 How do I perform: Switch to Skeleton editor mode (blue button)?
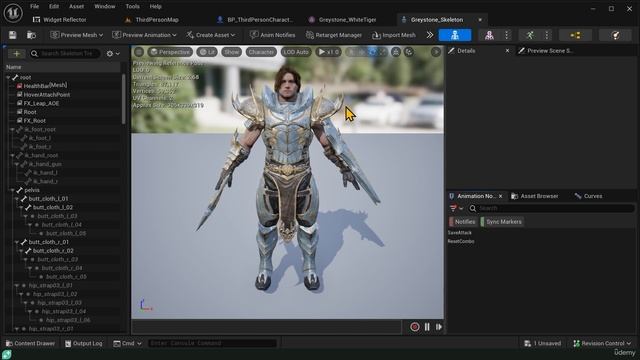pyautogui.click(x=455, y=35)
